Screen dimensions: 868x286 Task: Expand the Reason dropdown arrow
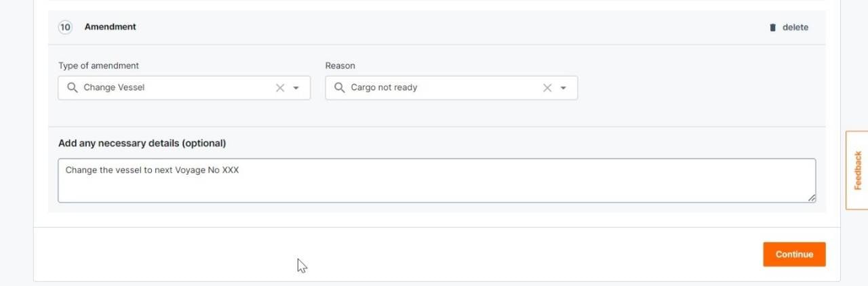point(564,88)
